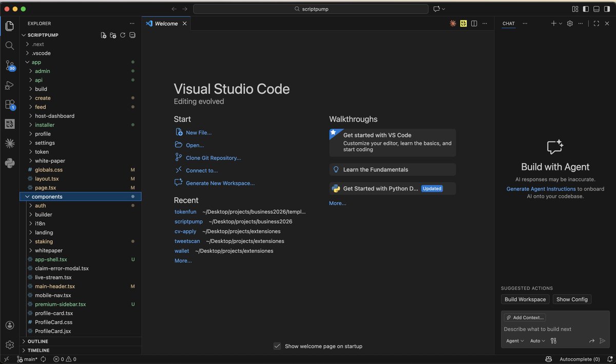Open the Get started with VS Code walkthrough
The height and width of the screenshot is (364, 616).
[393, 142]
